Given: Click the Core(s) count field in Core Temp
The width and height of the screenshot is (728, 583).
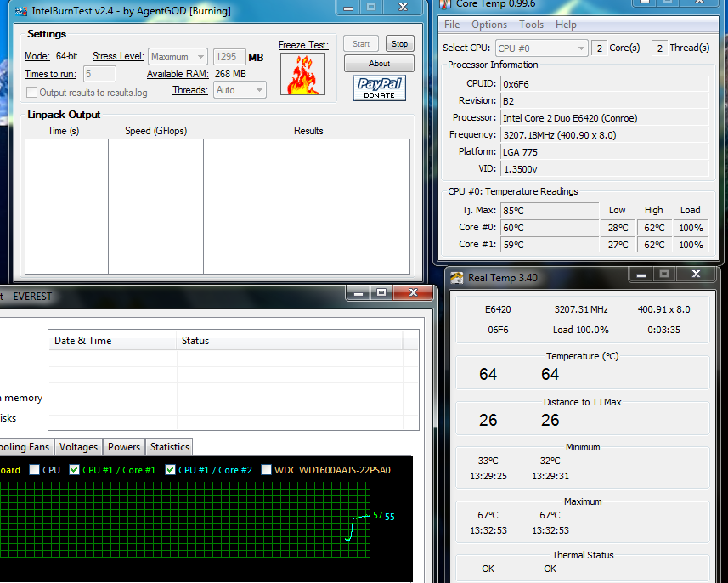Looking at the screenshot, I should point(600,48).
